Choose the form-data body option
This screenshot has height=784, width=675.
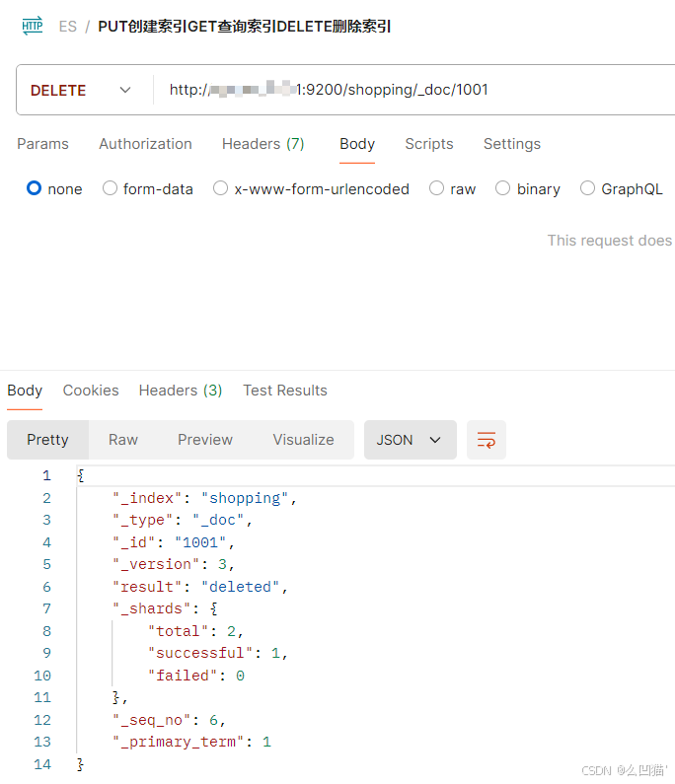click(x=110, y=188)
